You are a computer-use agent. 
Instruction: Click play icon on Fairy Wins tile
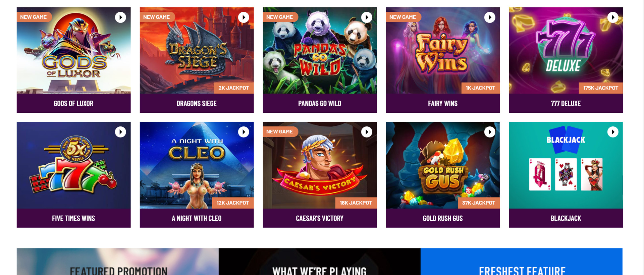tap(490, 17)
